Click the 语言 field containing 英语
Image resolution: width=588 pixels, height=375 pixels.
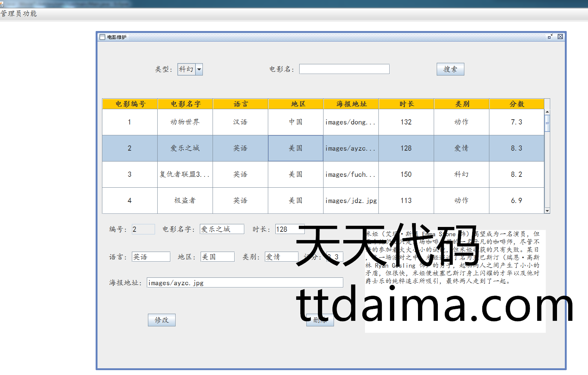[x=151, y=257]
